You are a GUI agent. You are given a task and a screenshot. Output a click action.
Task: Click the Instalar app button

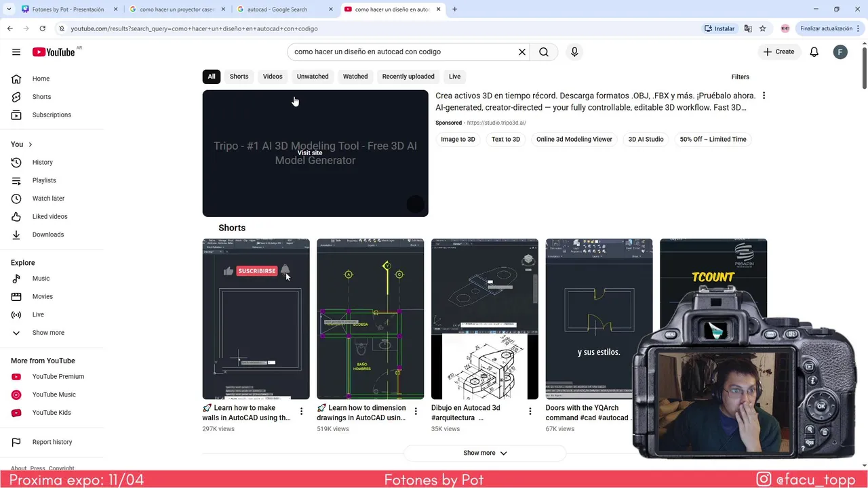719,28
